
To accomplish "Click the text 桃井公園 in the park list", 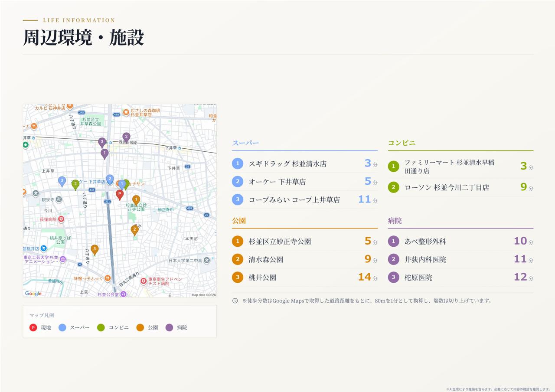I will 262,278.
